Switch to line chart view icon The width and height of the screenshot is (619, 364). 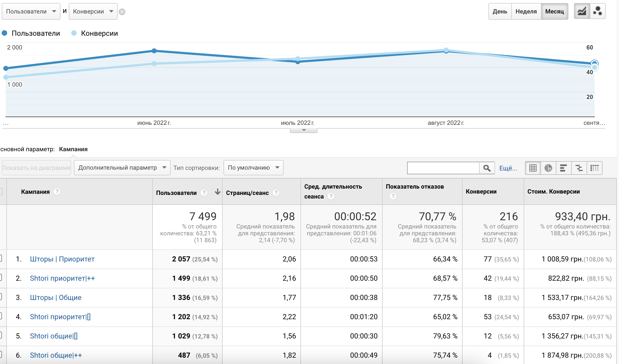coord(582,11)
